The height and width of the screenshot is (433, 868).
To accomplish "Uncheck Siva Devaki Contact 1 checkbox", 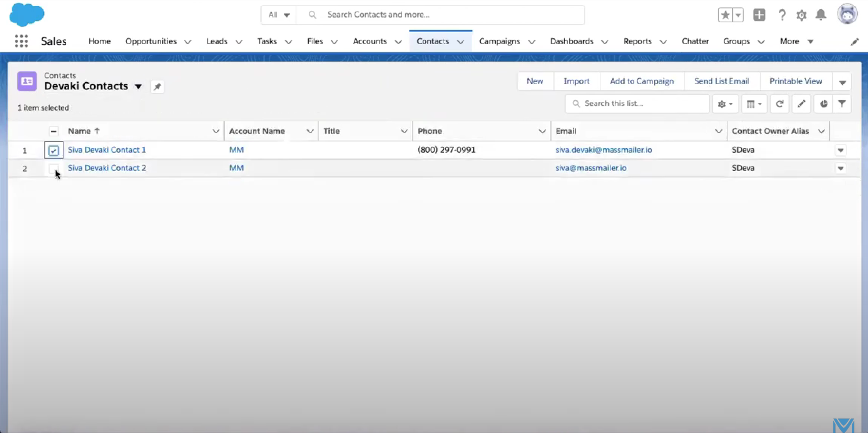I will point(54,150).
